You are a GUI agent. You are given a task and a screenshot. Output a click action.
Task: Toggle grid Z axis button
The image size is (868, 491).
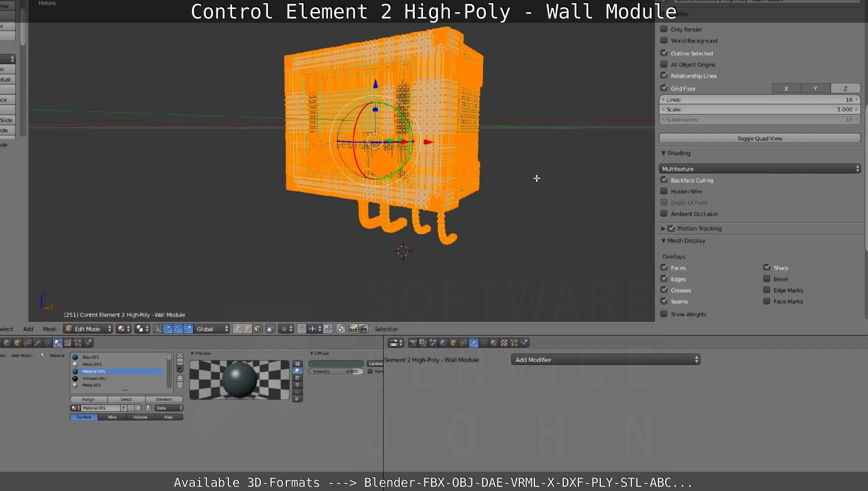(846, 88)
